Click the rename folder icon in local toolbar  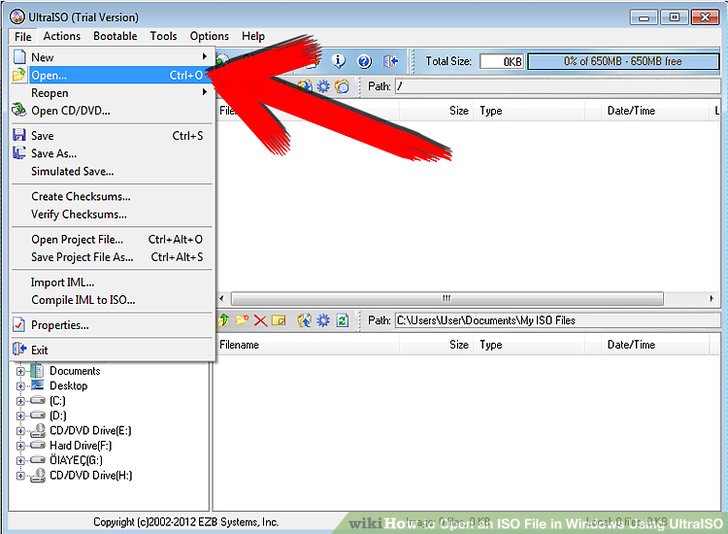coord(279,320)
